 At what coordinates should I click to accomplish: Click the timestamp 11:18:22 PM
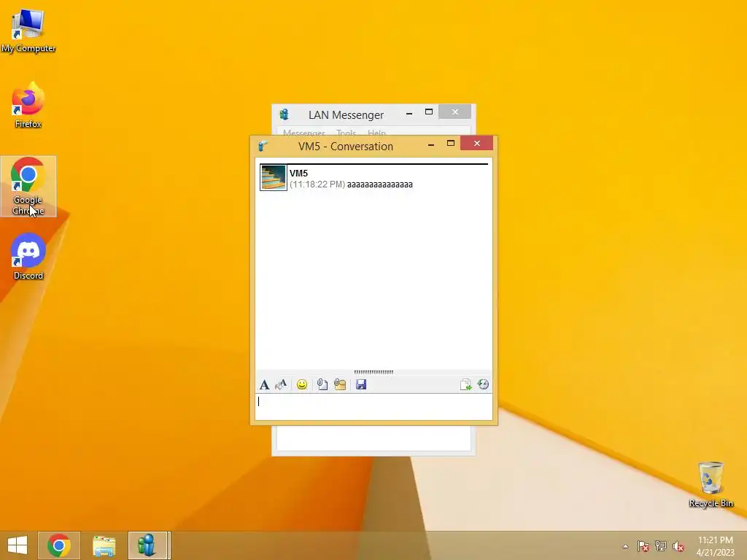317,184
